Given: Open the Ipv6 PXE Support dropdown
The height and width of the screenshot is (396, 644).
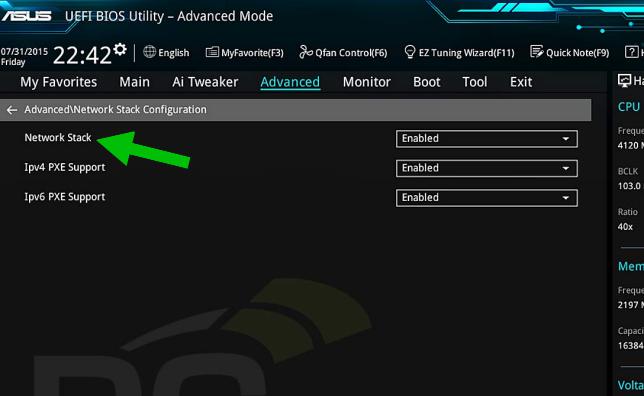Looking at the screenshot, I should (x=487, y=198).
